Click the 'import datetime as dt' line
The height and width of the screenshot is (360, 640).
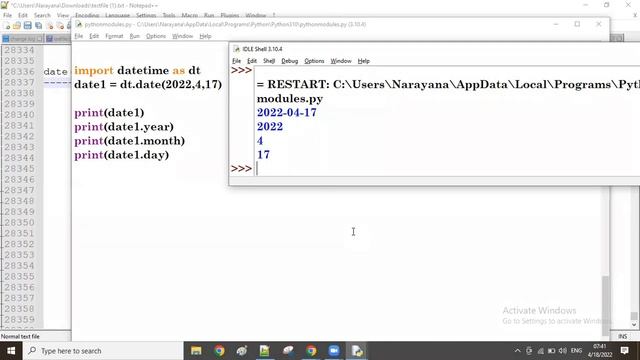[137, 70]
